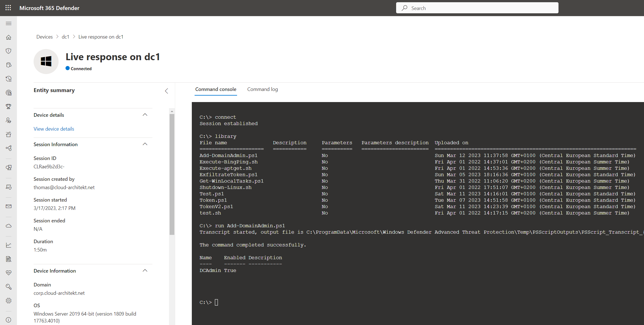Select Shutdown-Linux.sh in library list
Image resolution: width=644 pixels, height=325 pixels.
click(225, 187)
